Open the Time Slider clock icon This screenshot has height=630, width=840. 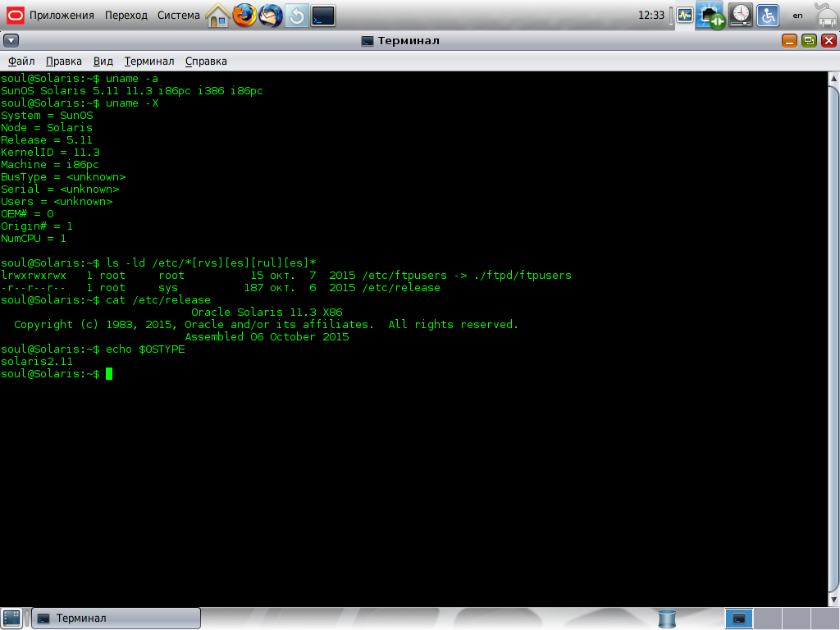(741, 16)
